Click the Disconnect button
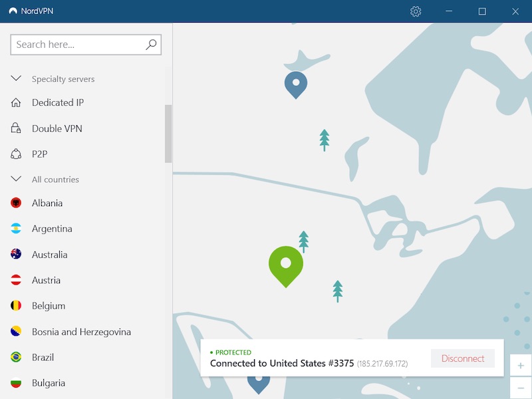 (x=463, y=358)
